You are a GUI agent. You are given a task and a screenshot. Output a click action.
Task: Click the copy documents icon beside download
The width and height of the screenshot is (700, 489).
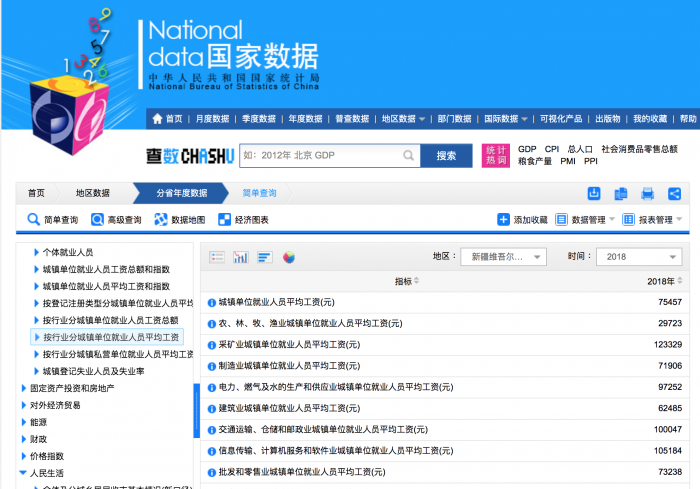pos(620,193)
